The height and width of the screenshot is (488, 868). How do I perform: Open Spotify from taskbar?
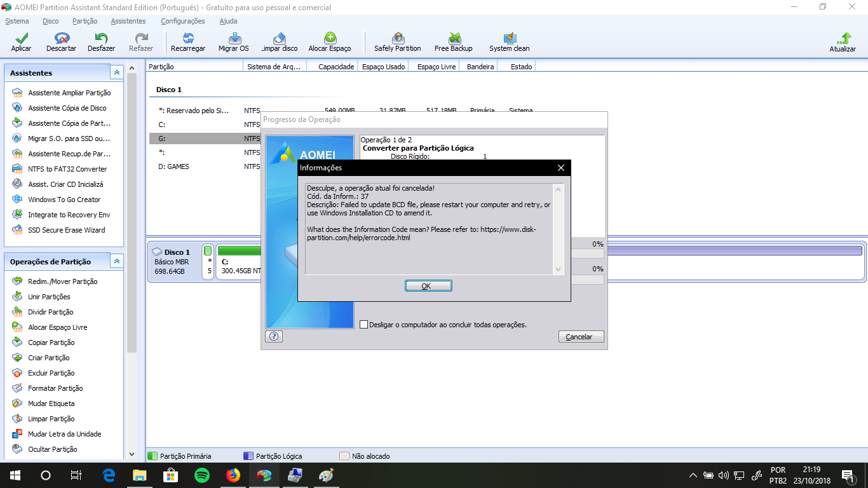tap(202, 475)
